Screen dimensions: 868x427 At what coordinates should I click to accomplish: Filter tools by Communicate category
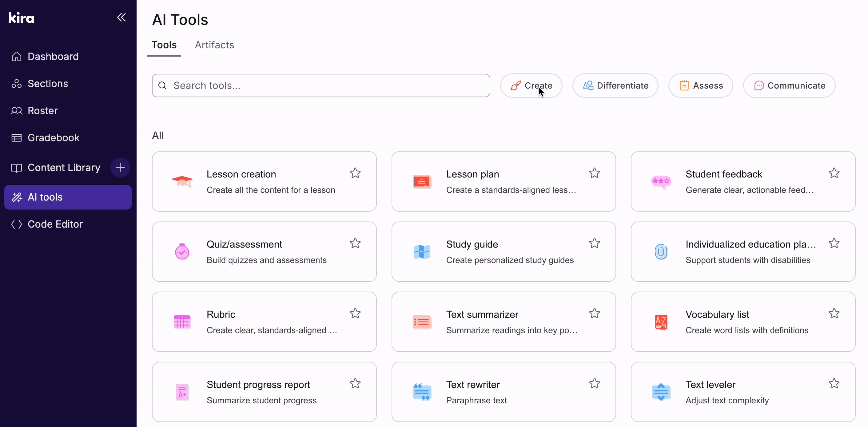[789, 85]
